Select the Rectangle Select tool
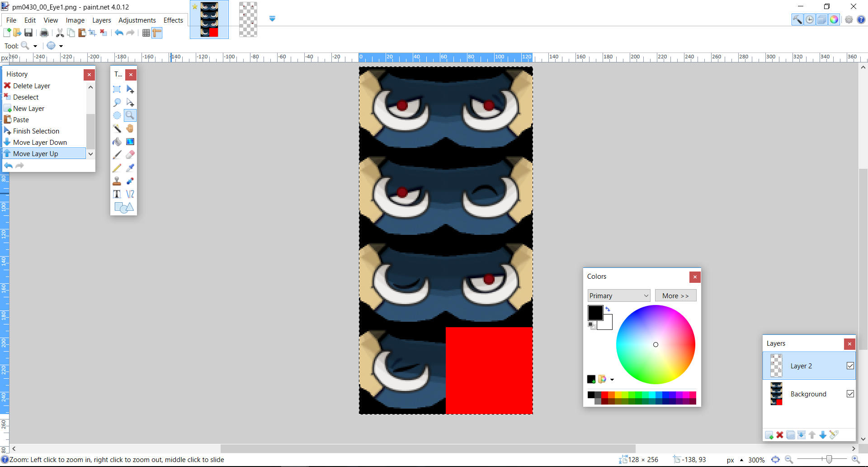 pyautogui.click(x=117, y=89)
